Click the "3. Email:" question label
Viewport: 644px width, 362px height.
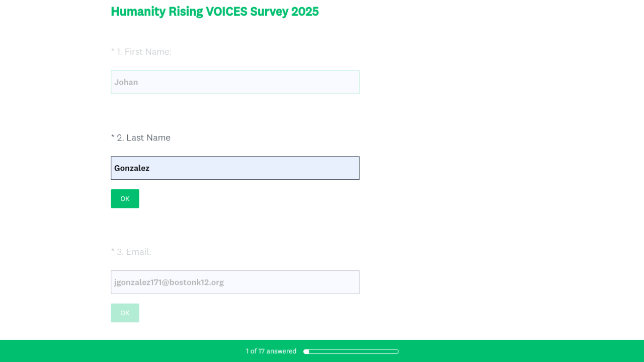coord(134,252)
